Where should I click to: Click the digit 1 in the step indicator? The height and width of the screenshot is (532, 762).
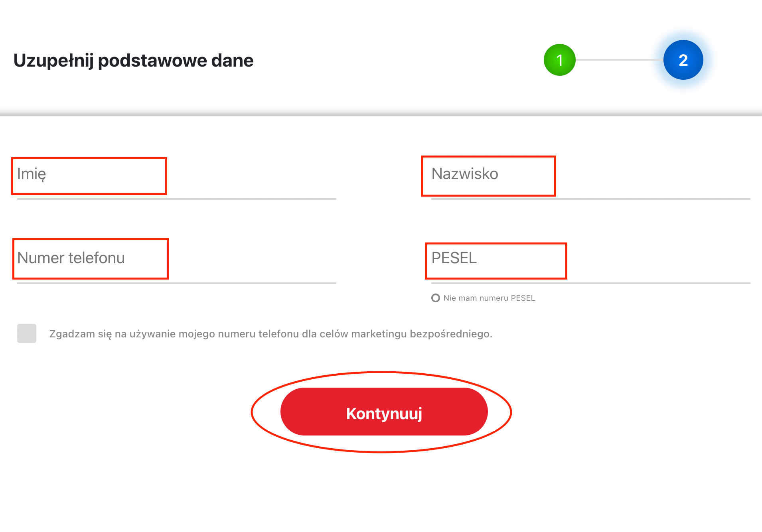pyautogui.click(x=560, y=60)
